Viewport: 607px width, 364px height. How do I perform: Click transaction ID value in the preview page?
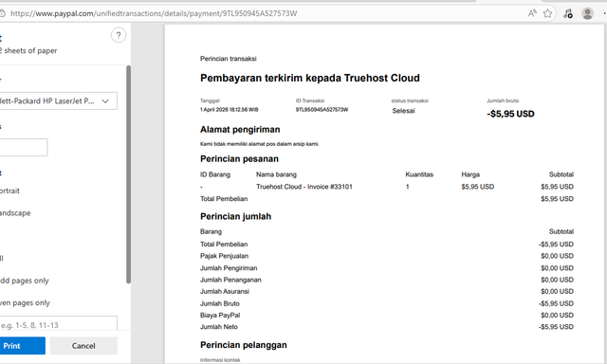point(322,109)
